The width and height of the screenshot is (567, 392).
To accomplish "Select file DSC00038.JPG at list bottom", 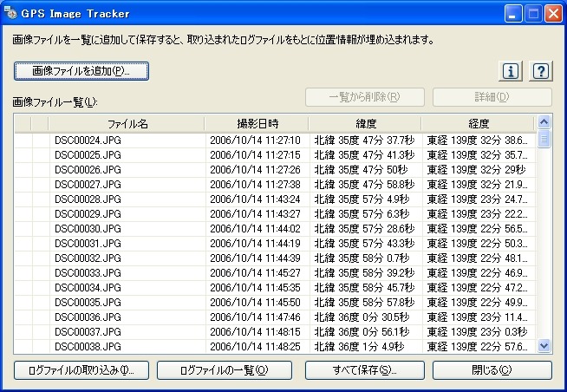I will (x=88, y=346).
